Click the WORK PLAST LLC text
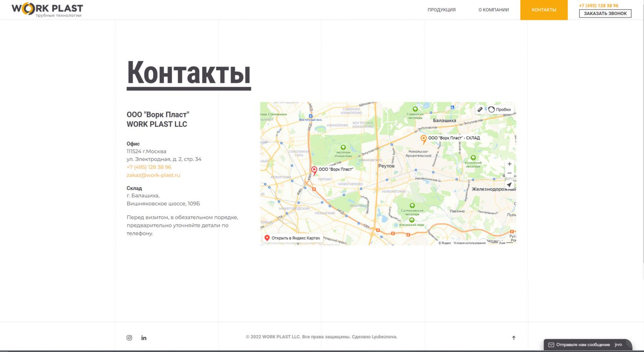The image size is (644, 352). click(x=157, y=124)
